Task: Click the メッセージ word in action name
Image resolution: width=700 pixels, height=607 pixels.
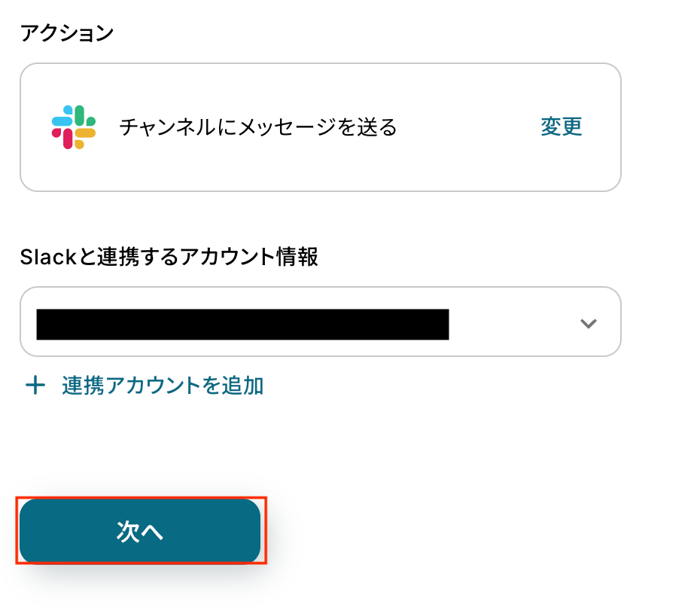Action: [284, 127]
